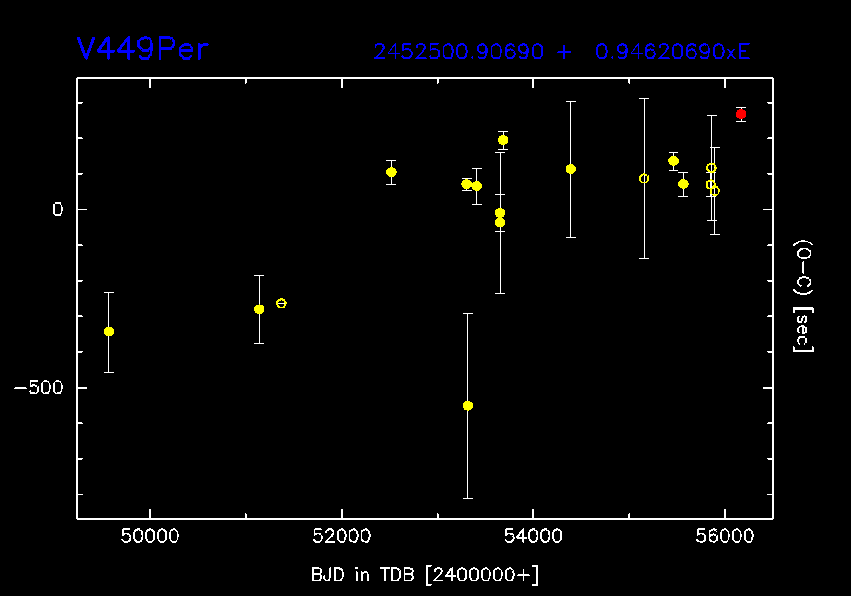This screenshot has width=851, height=596.
Task: Click the filled yellow point near 51100
Action: pos(259,309)
